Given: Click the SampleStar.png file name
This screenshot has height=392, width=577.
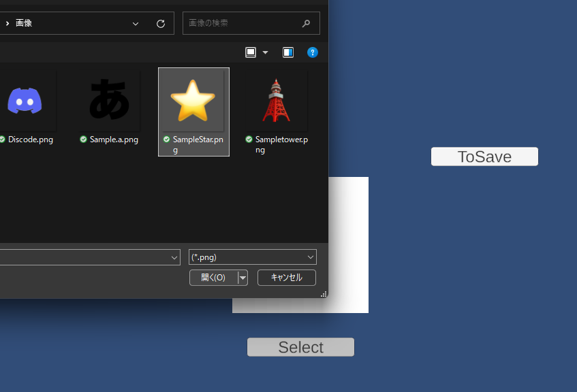Looking at the screenshot, I should [x=198, y=144].
